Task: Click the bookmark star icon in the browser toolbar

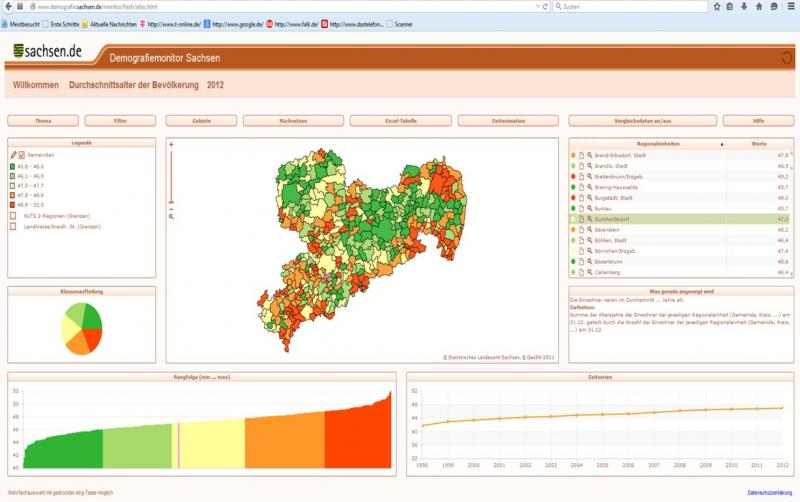Action: pyautogui.click(x=717, y=7)
